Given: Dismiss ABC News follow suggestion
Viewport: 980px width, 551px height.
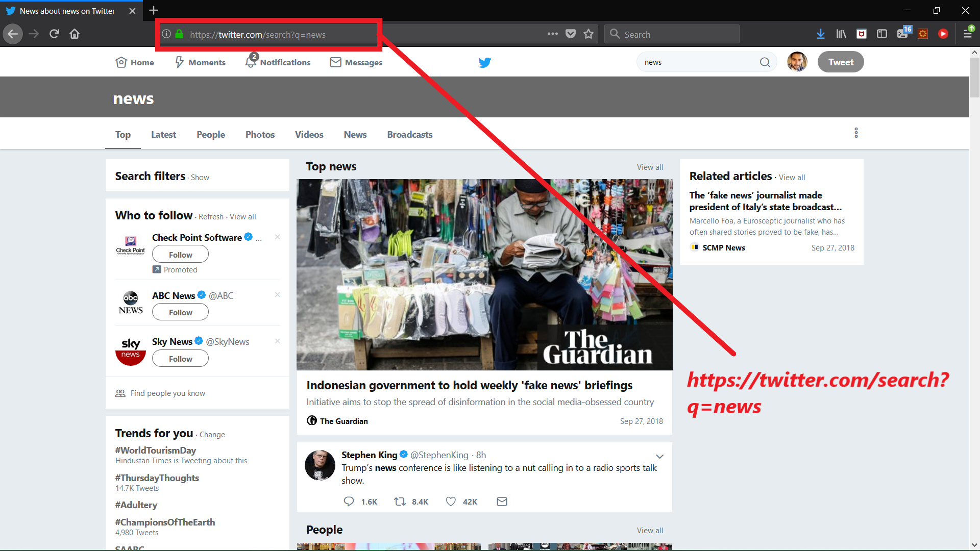Looking at the screenshot, I should tap(278, 295).
